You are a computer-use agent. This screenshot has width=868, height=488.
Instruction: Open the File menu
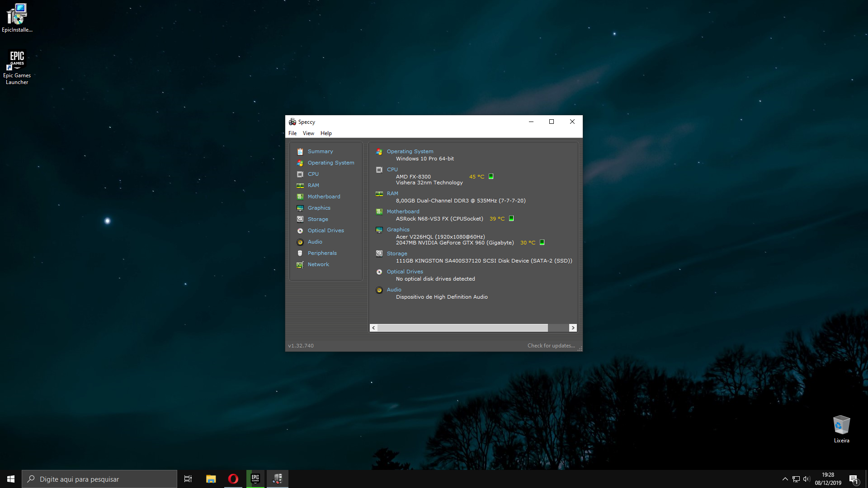292,133
